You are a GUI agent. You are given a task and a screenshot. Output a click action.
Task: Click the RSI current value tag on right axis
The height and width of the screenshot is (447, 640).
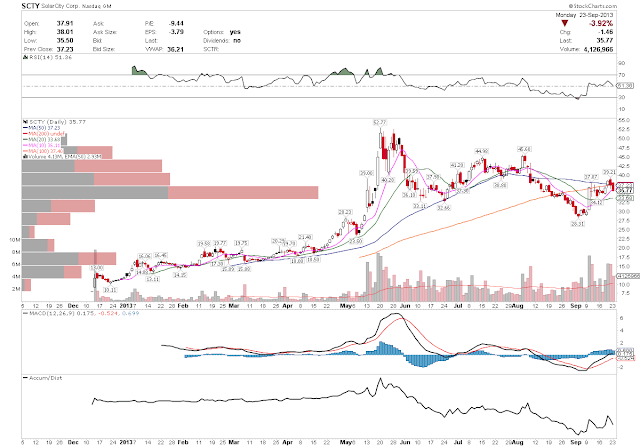(625, 85)
